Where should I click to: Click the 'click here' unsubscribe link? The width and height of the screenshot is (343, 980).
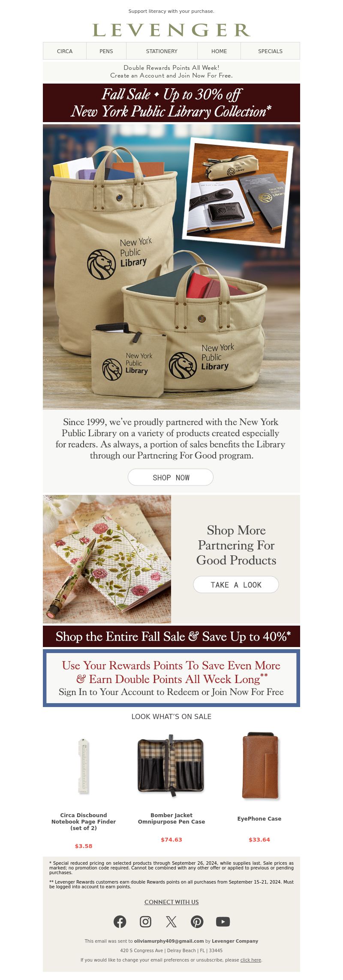(x=251, y=960)
